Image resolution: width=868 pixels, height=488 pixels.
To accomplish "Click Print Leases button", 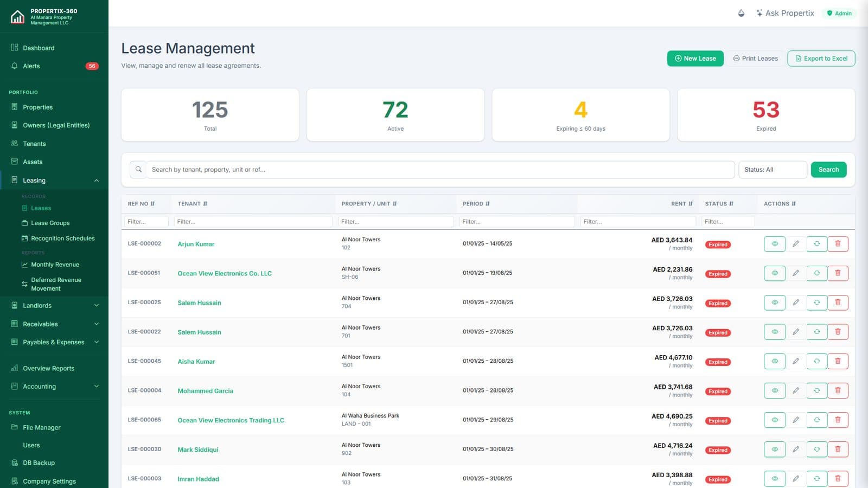I will pyautogui.click(x=755, y=59).
